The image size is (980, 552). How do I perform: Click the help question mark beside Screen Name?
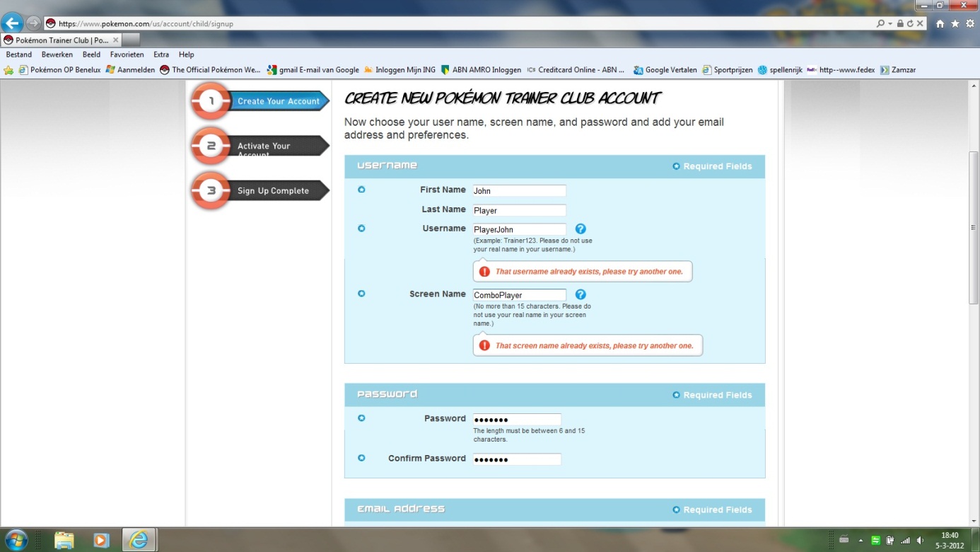[x=581, y=294]
